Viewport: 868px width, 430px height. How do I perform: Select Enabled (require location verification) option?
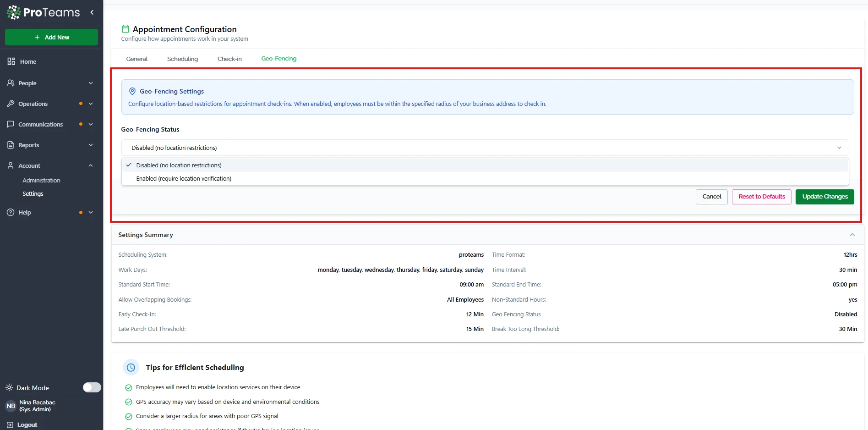click(x=184, y=179)
